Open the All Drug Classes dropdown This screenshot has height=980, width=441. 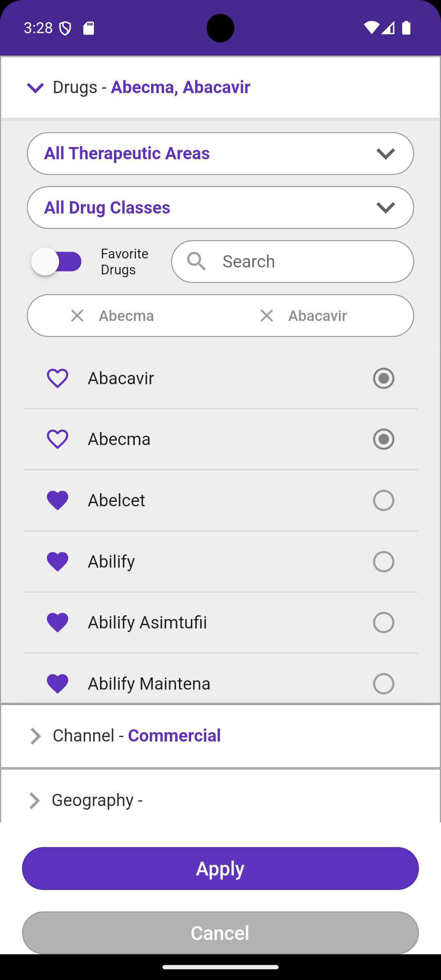[x=220, y=207]
